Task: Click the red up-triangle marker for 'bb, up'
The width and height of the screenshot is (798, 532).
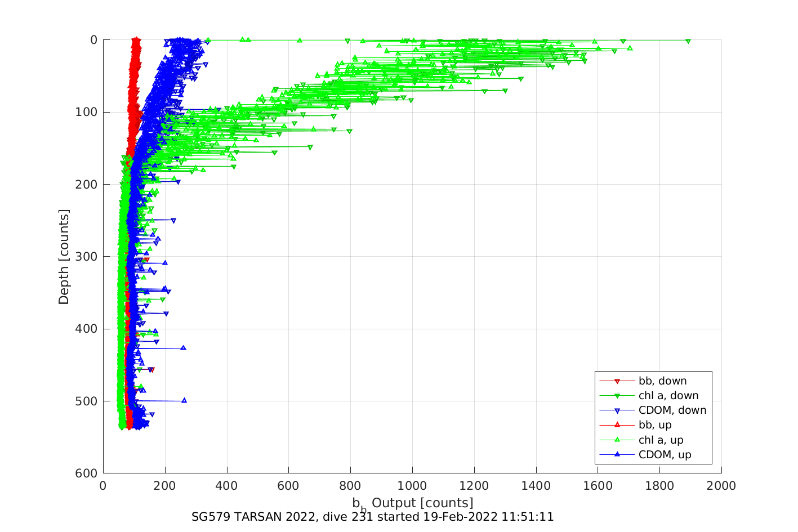Action: tap(617, 425)
